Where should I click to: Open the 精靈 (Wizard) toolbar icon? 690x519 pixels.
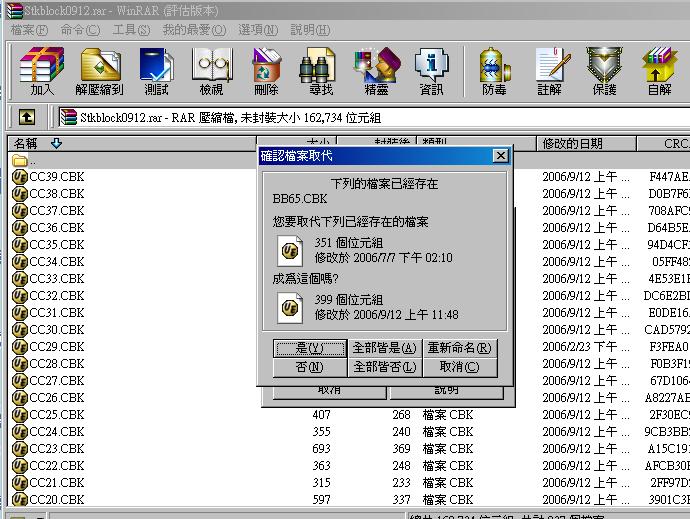tap(377, 72)
